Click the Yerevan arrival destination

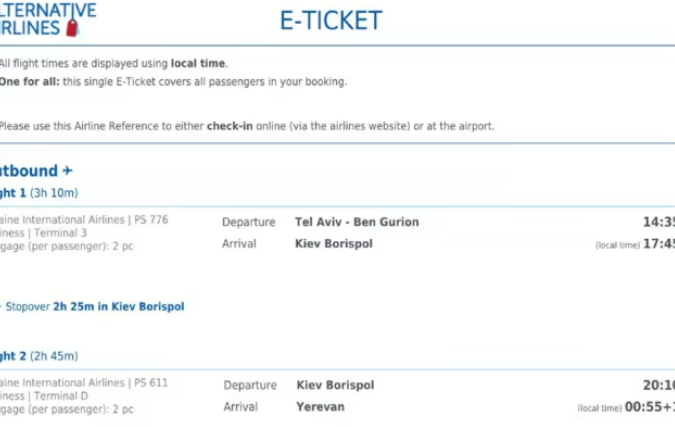(x=322, y=407)
